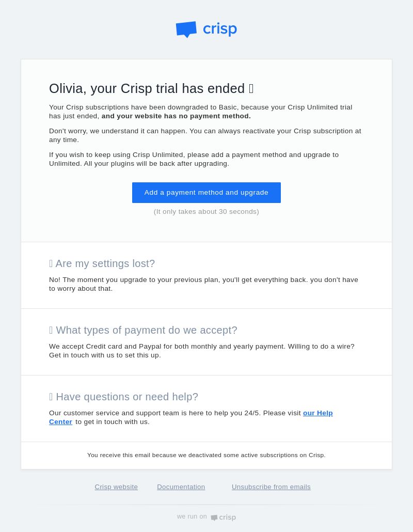Image resolution: width=413 pixels, height=532 pixels.
Task: Click the blue crisp wordmark at top
Action: tap(220, 29)
